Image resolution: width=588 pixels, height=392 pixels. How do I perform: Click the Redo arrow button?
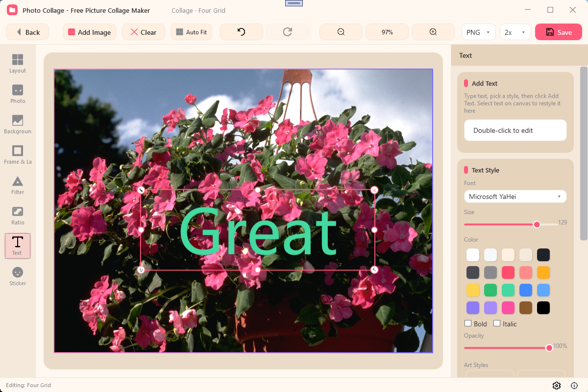tap(288, 32)
